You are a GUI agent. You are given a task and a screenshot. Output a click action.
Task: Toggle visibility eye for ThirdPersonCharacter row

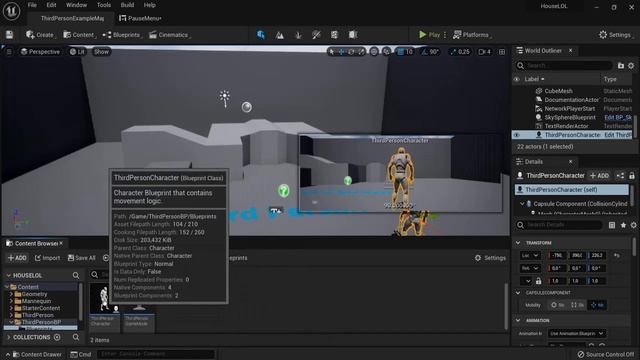coord(517,135)
